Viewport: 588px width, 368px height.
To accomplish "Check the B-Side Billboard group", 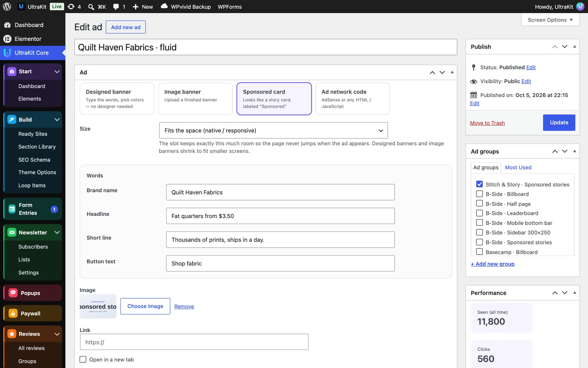I will (480, 194).
